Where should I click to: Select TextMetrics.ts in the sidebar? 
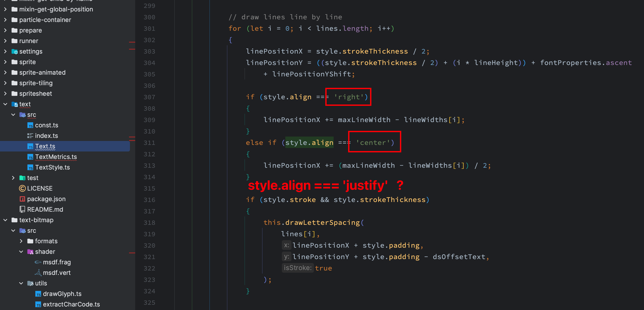pyautogui.click(x=56, y=157)
